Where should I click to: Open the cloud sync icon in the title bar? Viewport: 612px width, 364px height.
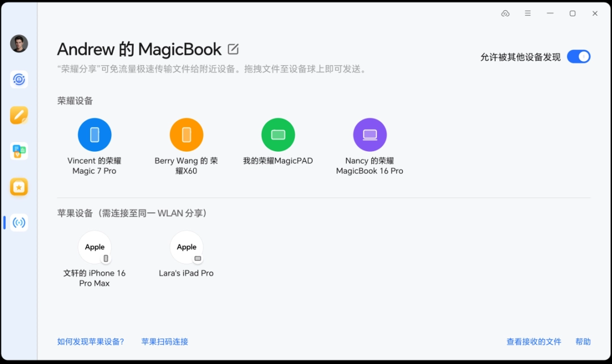505,13
